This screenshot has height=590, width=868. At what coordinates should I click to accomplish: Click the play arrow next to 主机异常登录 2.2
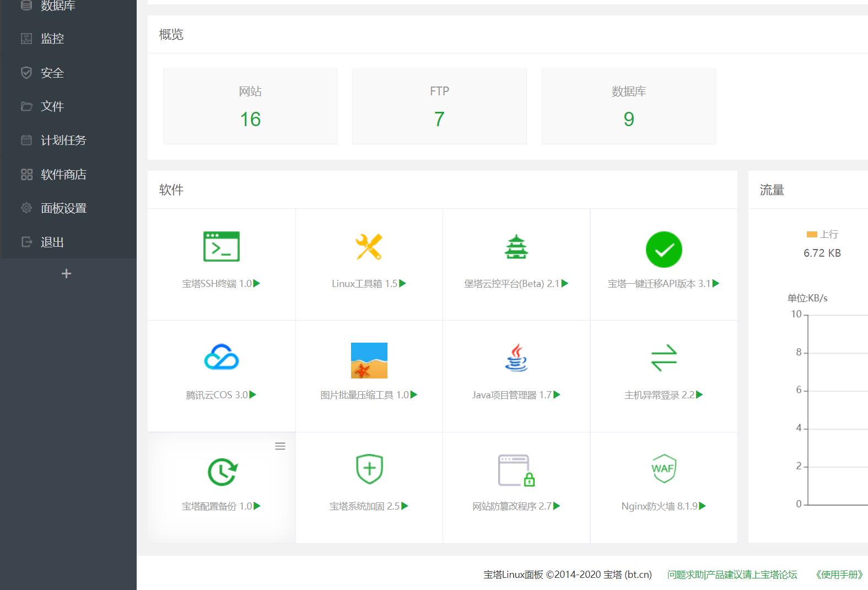tap(699, 394)
